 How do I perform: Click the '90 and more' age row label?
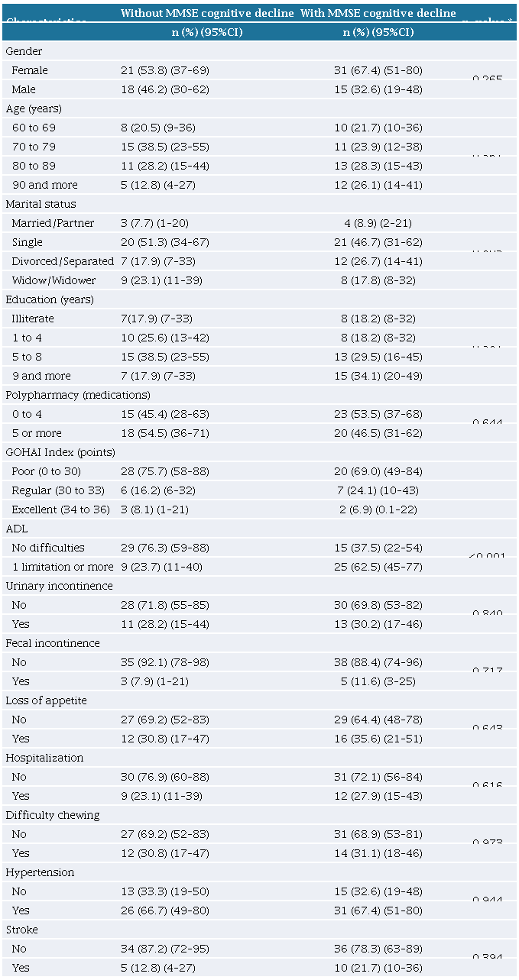pos(44,185)
